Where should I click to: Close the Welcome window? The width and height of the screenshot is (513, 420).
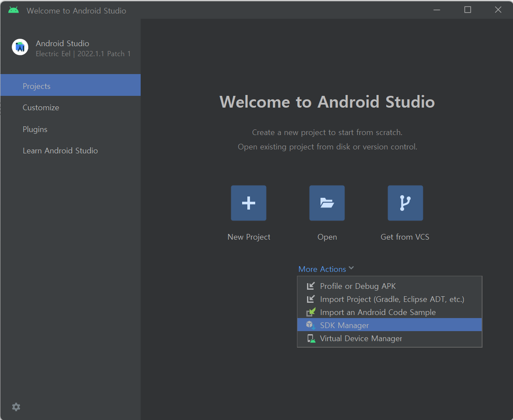(x=498, y=10)
